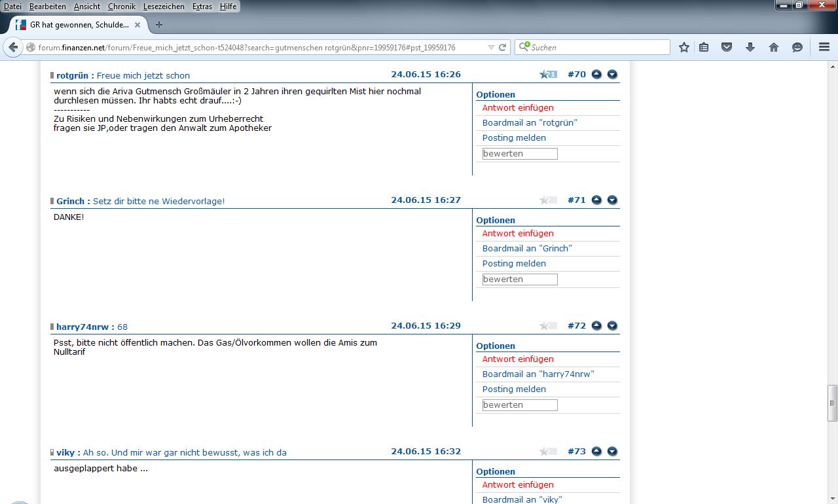Click the back navigation arrow button

click(x=13, y=47)
